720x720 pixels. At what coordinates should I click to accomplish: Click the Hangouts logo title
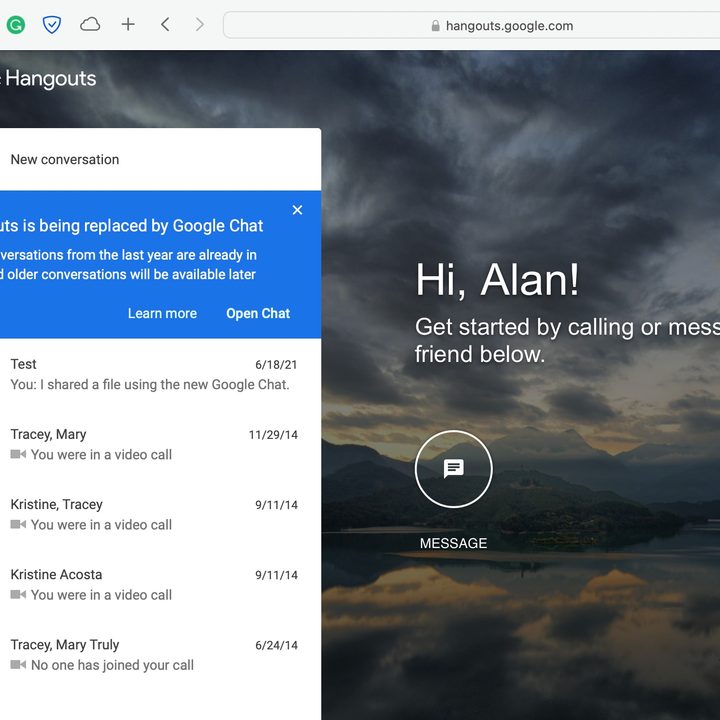pyautogui.click(x=51, y=79)
